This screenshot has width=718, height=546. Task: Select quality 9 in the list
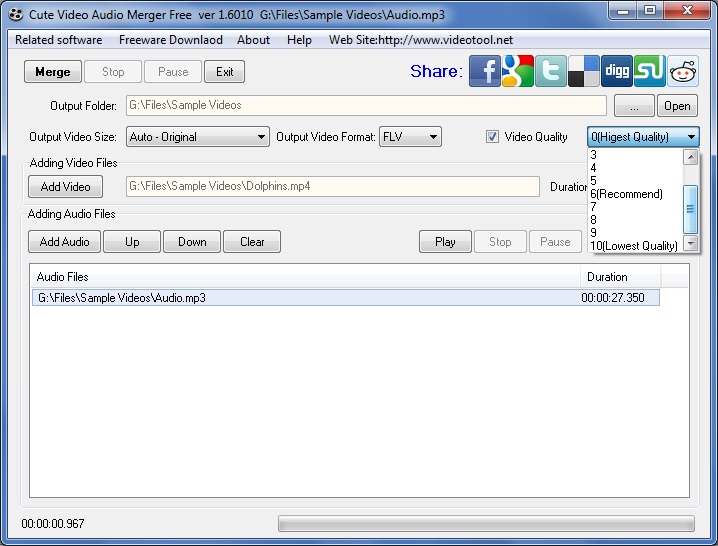635,233
